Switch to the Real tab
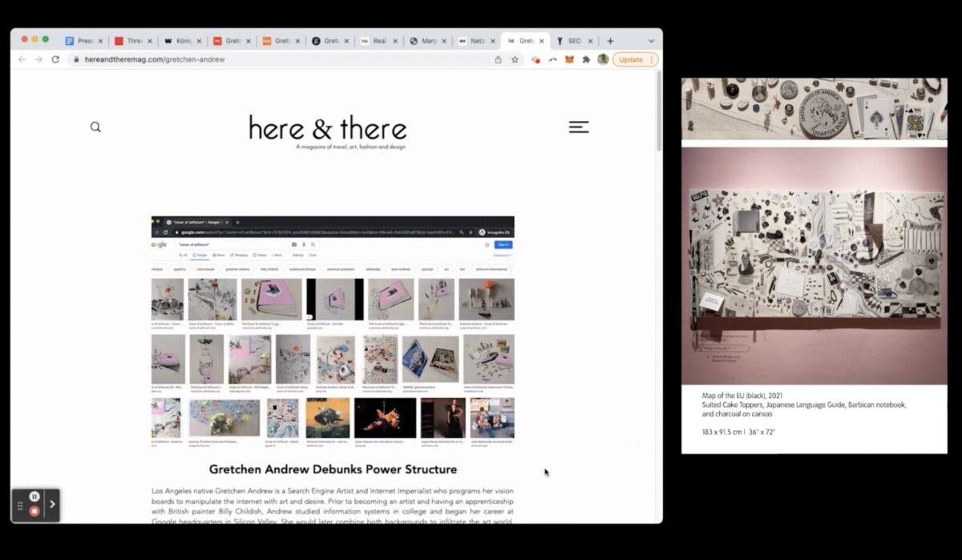This screenshot has height=560, width=962. 378,41
